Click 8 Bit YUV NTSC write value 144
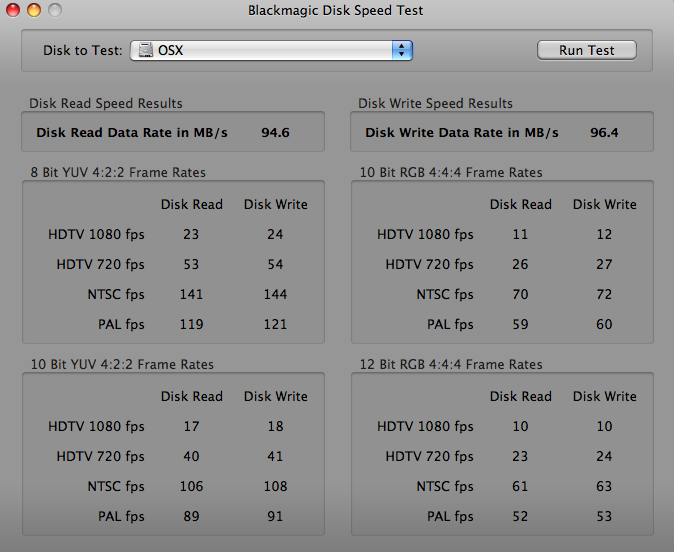Screen dimensions: 674x552 [x=275, y=294]
